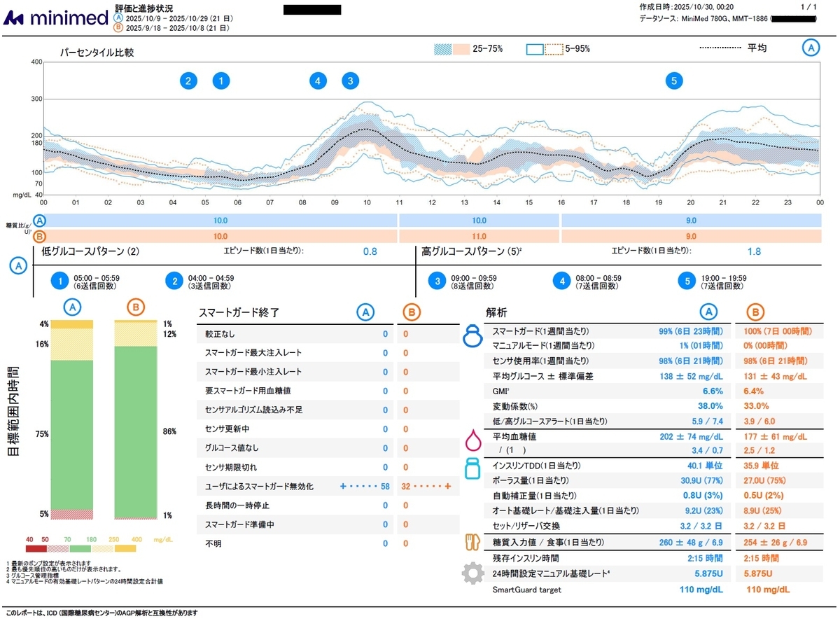Click the ユーザによるスマートガード無効化 row label

click(x=259, y=486)
